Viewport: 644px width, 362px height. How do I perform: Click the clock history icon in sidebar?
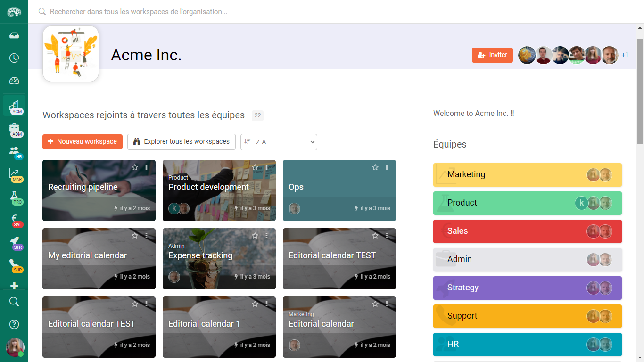click(x=14, y=58)
